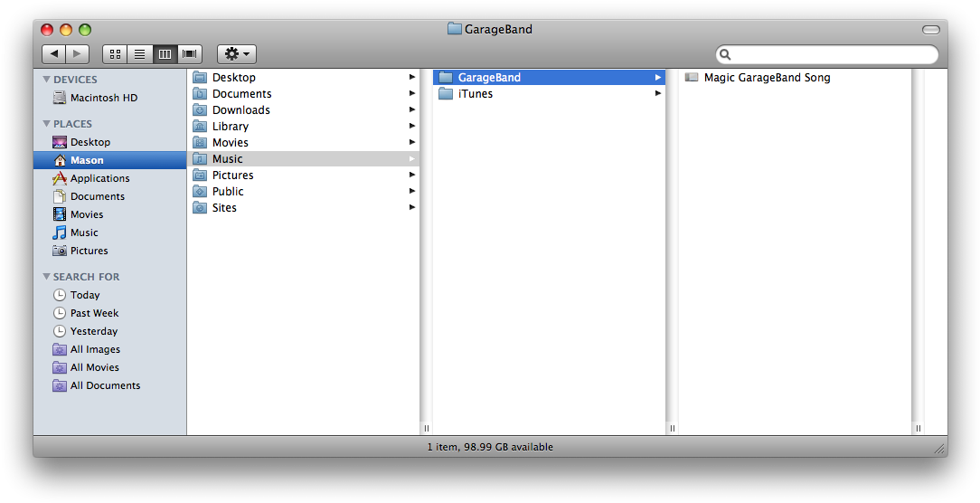Click the window resize corner grip
The image size is (980, 503).
[939, 449]
